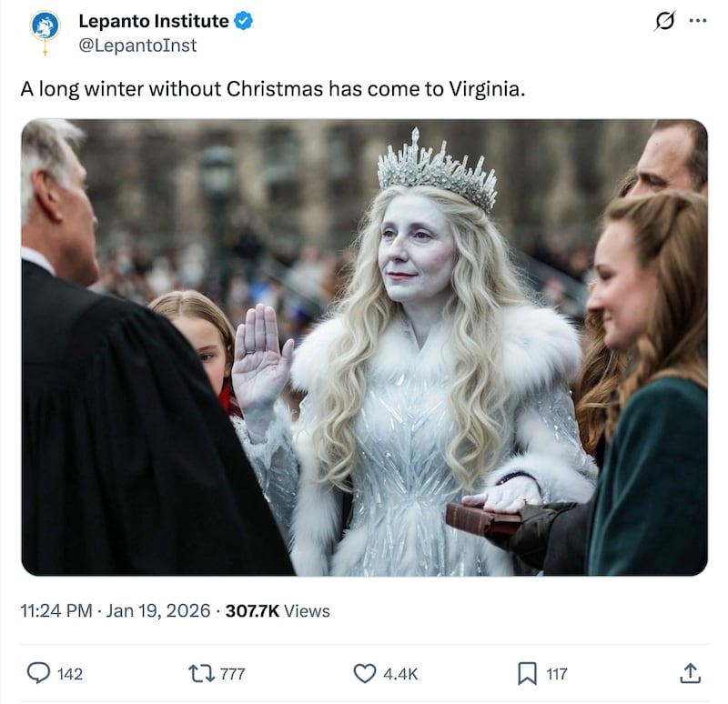Image resolution: width=728 pixels, height=704 pixels.
Task: Click the reply speech bubble icon
Action: pyautogui.click(x=38, y=673)
